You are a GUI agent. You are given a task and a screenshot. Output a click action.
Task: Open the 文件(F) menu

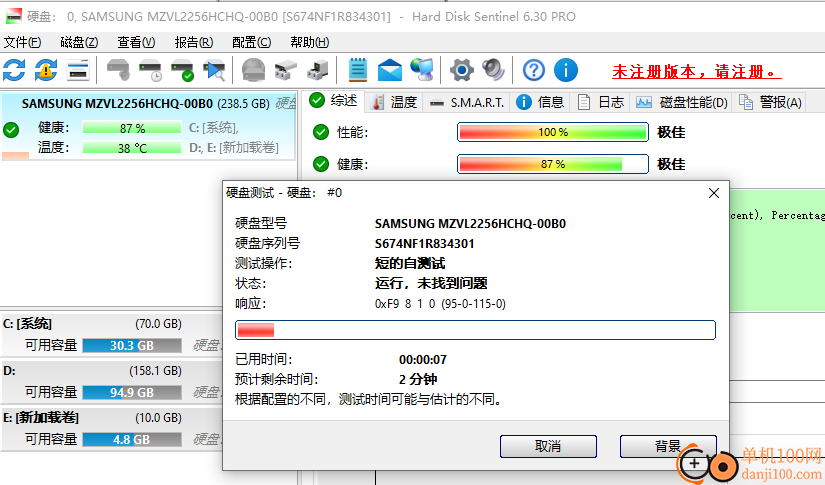pyautogui.click(x=22, y=42)
